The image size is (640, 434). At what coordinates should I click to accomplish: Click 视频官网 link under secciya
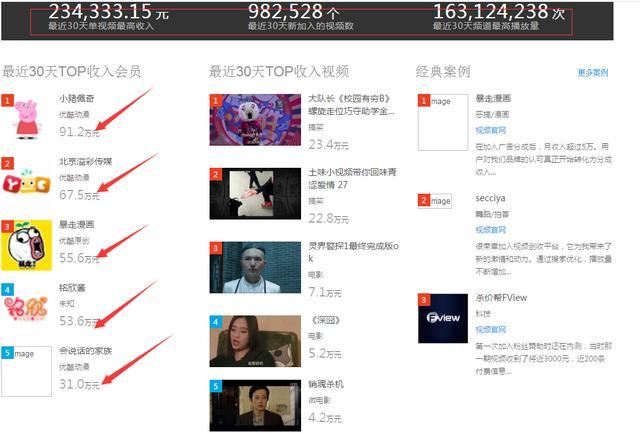490,230
